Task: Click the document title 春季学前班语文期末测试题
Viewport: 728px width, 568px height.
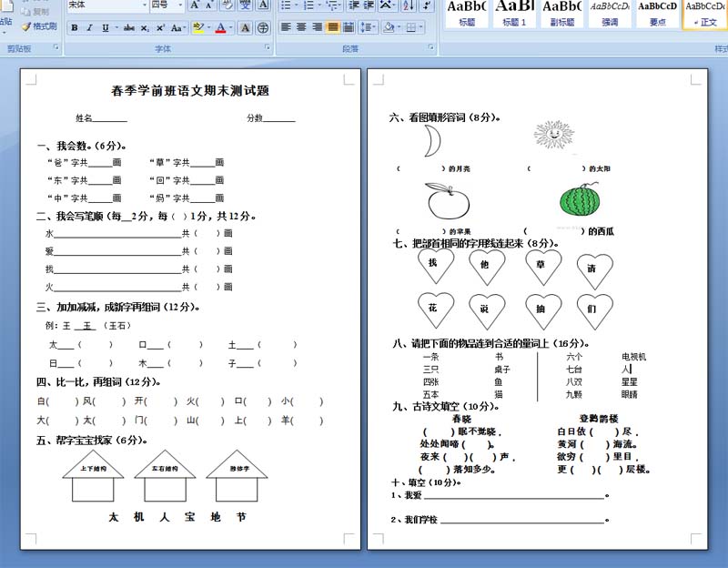Action: 190,90
